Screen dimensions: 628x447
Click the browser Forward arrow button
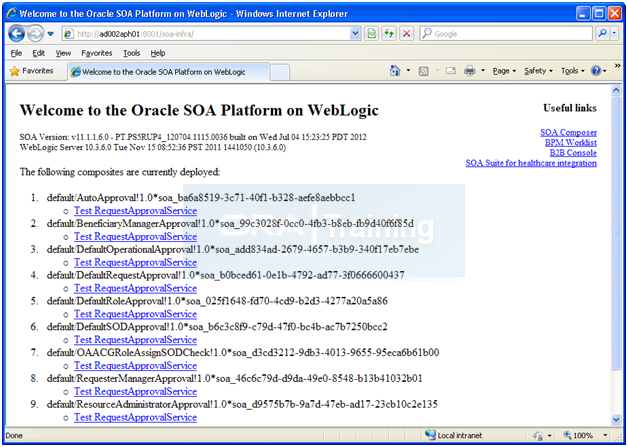[35, 34]
